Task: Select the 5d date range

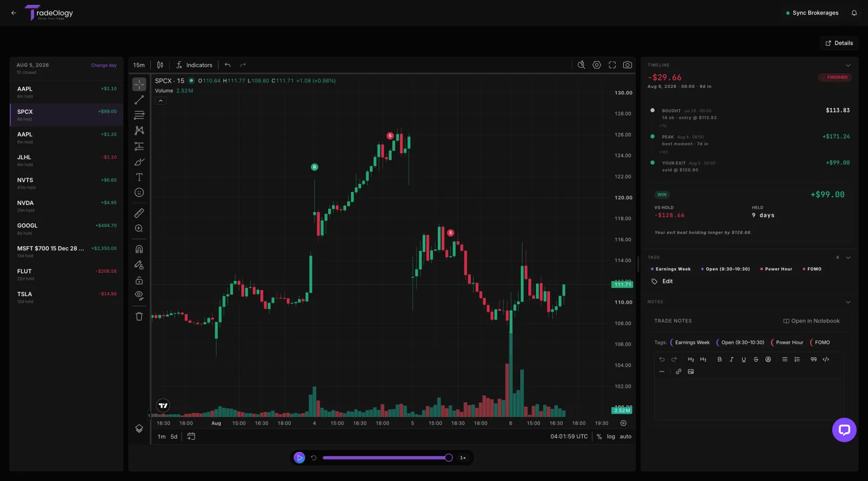Action: click(x=174, y=437)
